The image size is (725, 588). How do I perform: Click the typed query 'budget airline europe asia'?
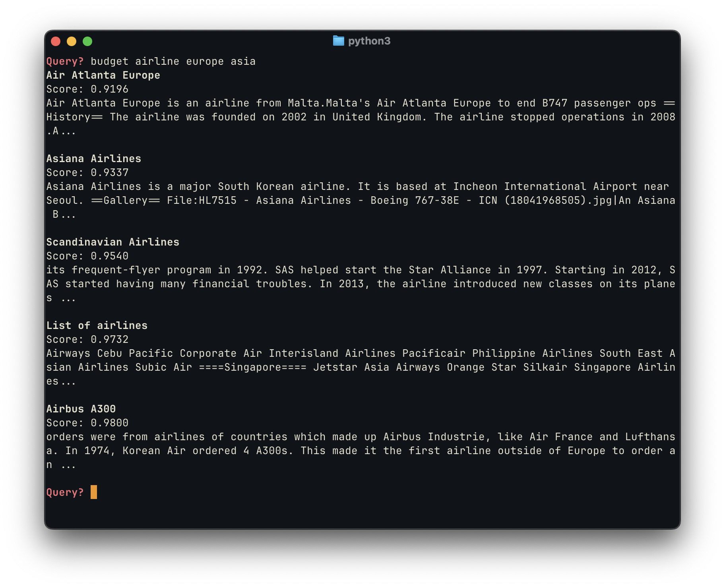coord(173,61)
